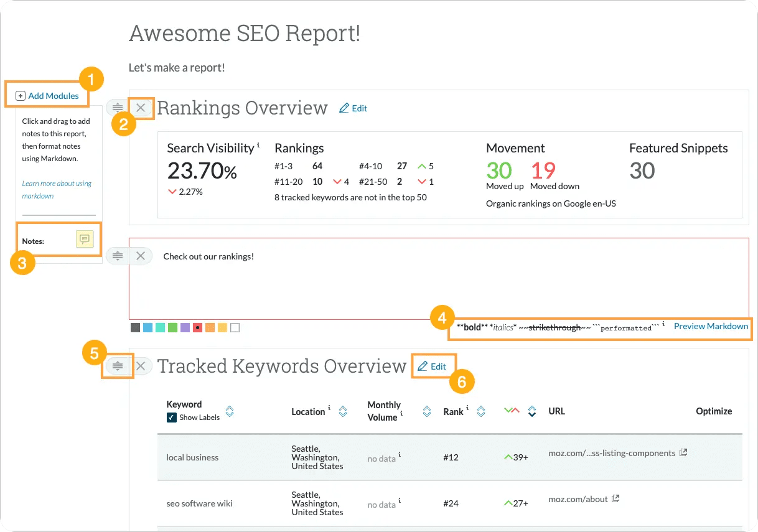Image resolution: width=758 pixels, height=532 pixels.
Task: Click the Add Modules button
Action: (x=47, y=96)
